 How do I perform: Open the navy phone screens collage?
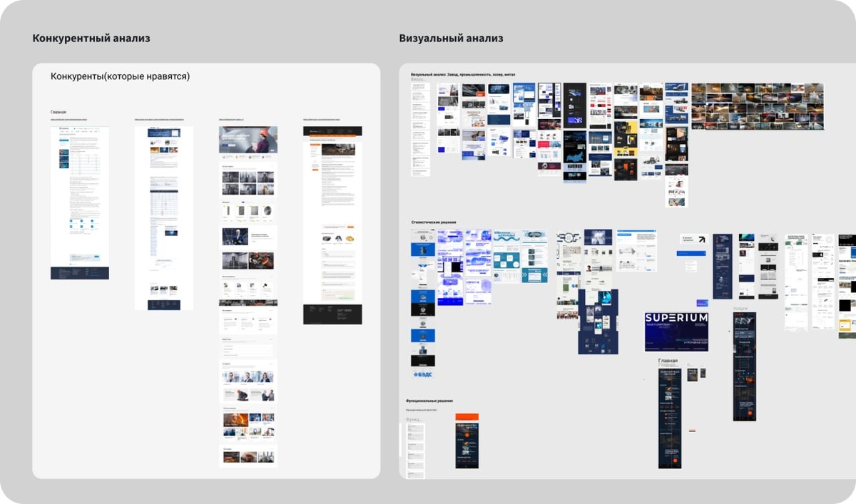(598, 322)
